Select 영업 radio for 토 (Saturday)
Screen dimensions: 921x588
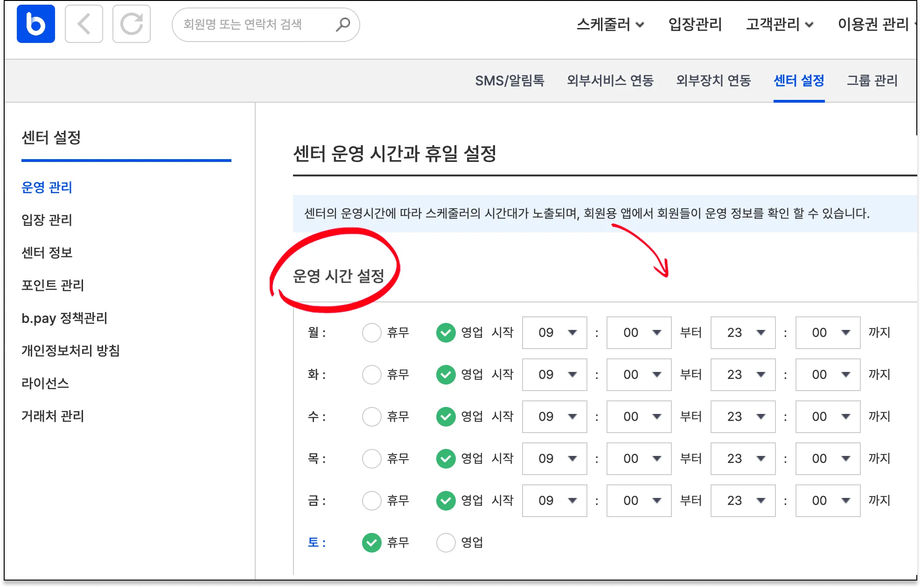[x=446, y=543]
